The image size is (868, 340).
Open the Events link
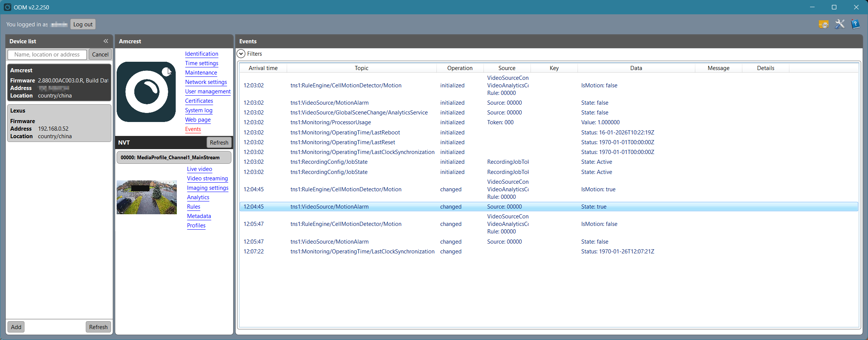click(193, 129)
